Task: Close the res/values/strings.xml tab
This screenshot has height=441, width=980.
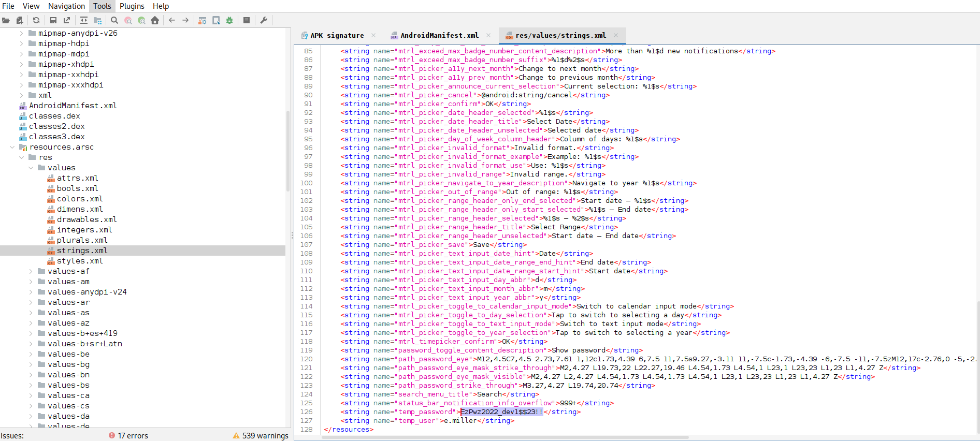Action: tap(615, 35)
